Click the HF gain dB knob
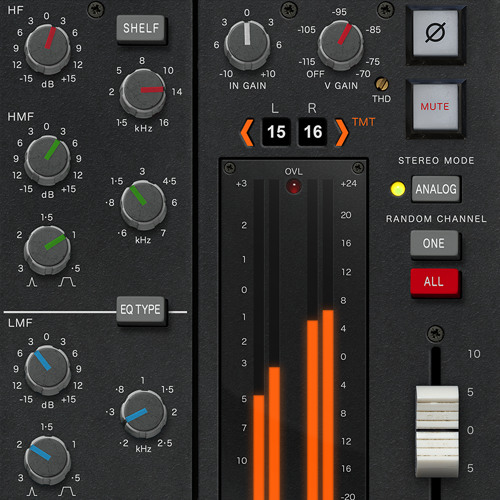Screen dimensions: 500x500 coord(48,48)
